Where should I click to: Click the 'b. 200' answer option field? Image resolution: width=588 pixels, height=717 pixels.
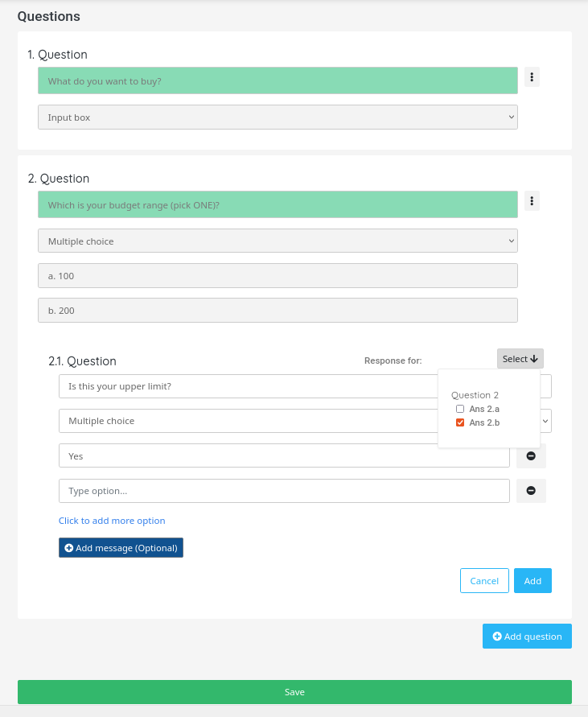pyautogui.click(x=278, y=310)
